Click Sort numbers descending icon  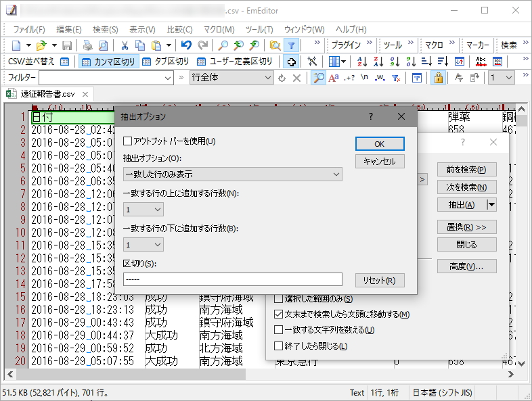click(x=411, y=62)
